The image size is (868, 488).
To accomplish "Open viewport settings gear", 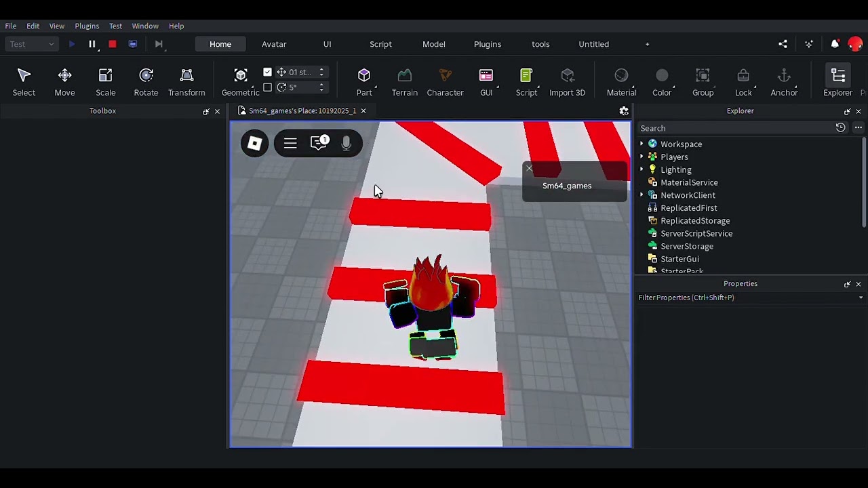I will [624, 111].
